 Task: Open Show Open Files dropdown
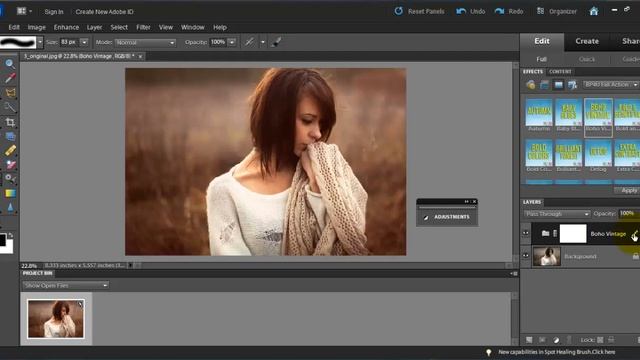65,285
